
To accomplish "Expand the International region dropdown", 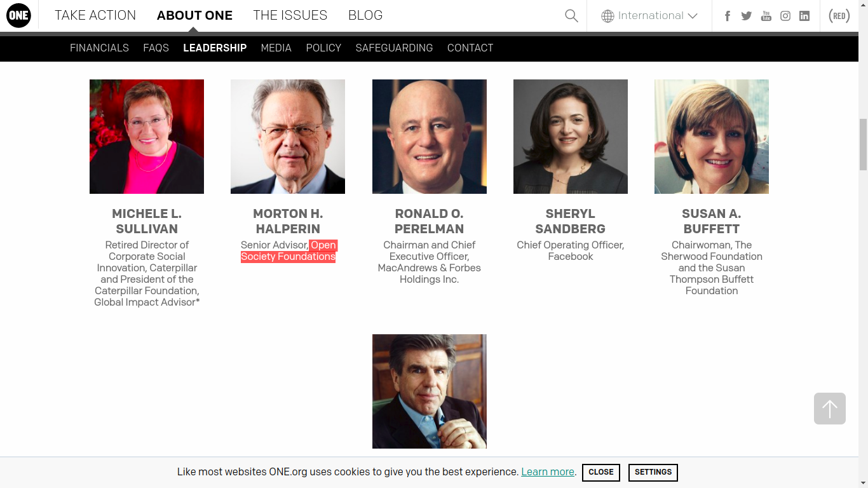I will [x=649, y=16].
